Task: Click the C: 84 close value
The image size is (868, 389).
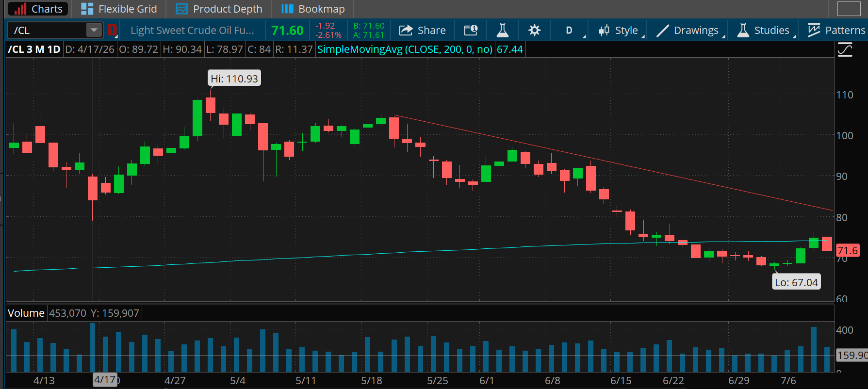Action: (x=259, y=49)
